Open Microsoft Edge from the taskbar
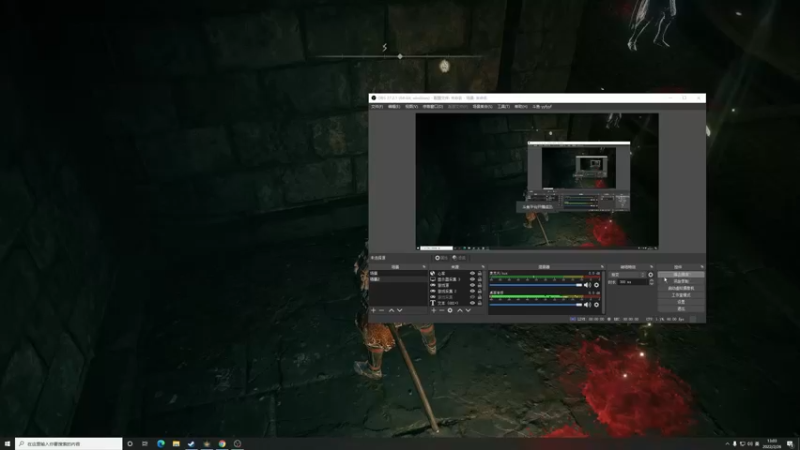Screen dimensions: 800x450 (161, 444)
